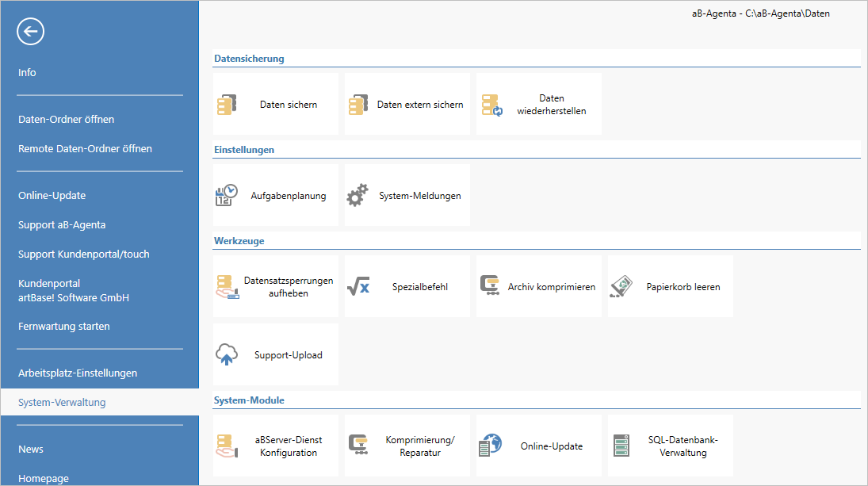Click Online-Update in the blue sidebar
Viewport: 868px width, 486px height.
point(52,195)
